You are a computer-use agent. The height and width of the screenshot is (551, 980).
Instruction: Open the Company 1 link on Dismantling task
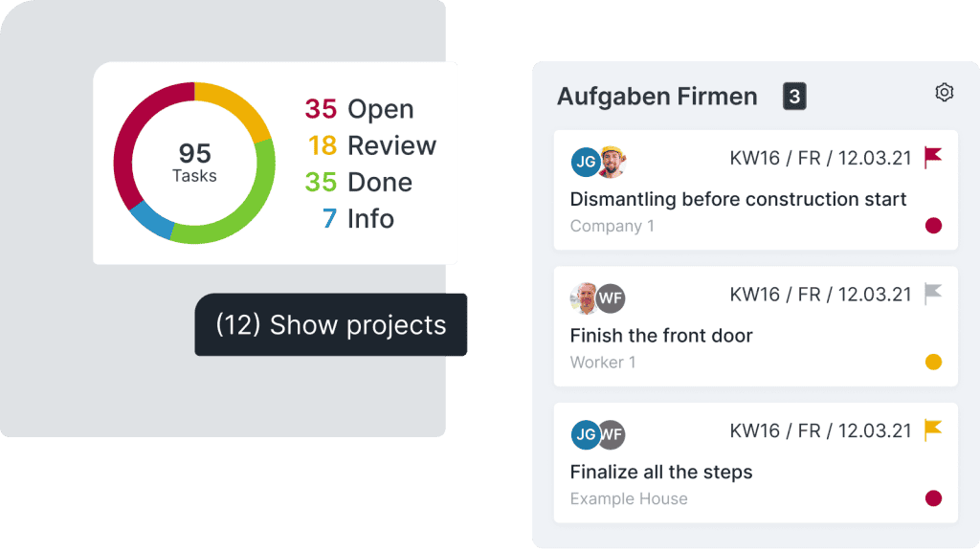(610, 226)
